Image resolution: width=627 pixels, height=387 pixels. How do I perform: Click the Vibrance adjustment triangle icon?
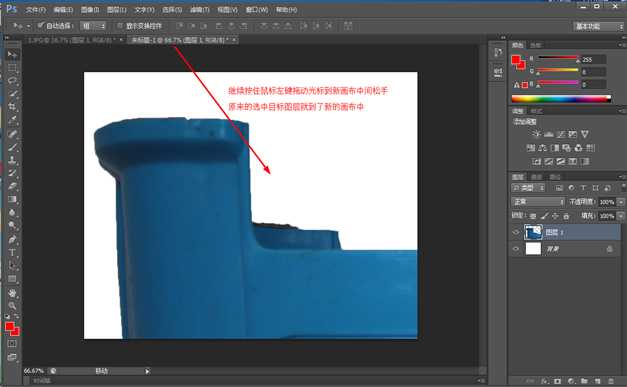[x=585, y=134]
